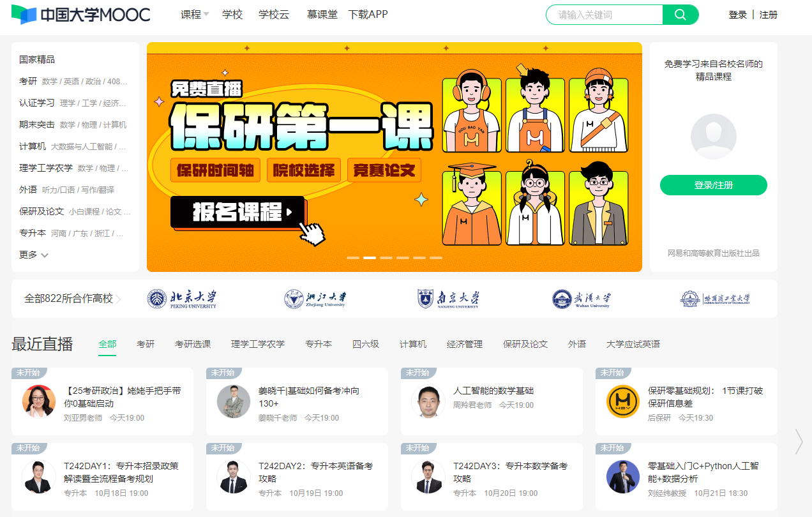Viewport: 812px width, 517px height.
Task: Open 保研零基础规划 live course title
Action: 705,397
